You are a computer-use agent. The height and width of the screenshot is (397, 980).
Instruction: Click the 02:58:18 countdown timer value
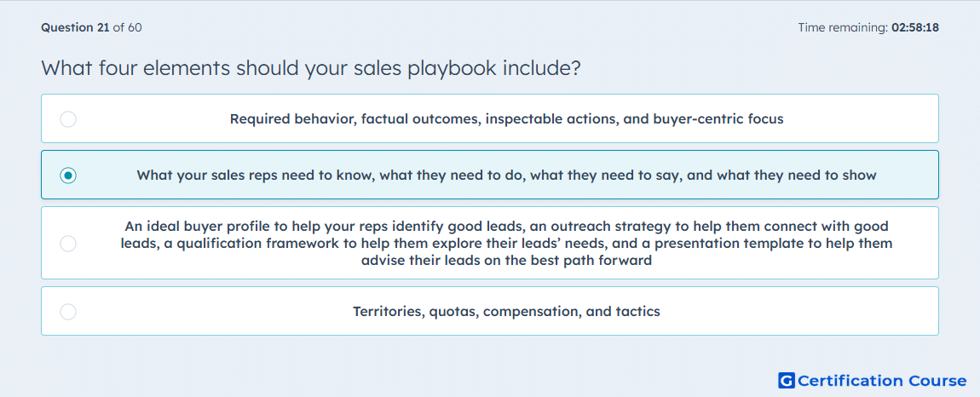pos(915,27)
